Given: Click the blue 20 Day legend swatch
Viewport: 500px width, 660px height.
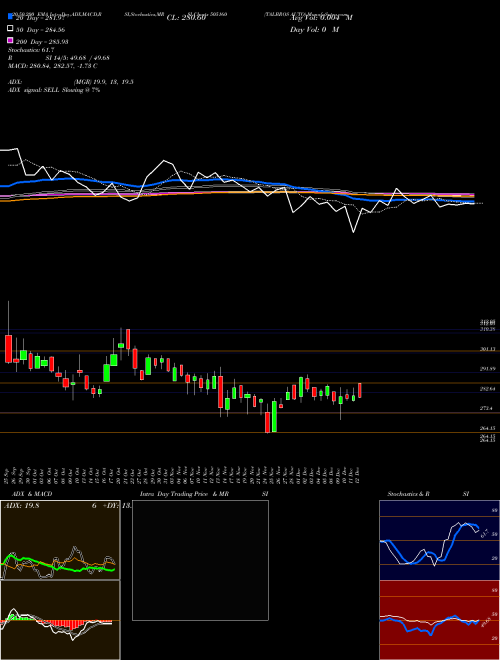Looking at the screenshot, I should [x=11, y=16].
